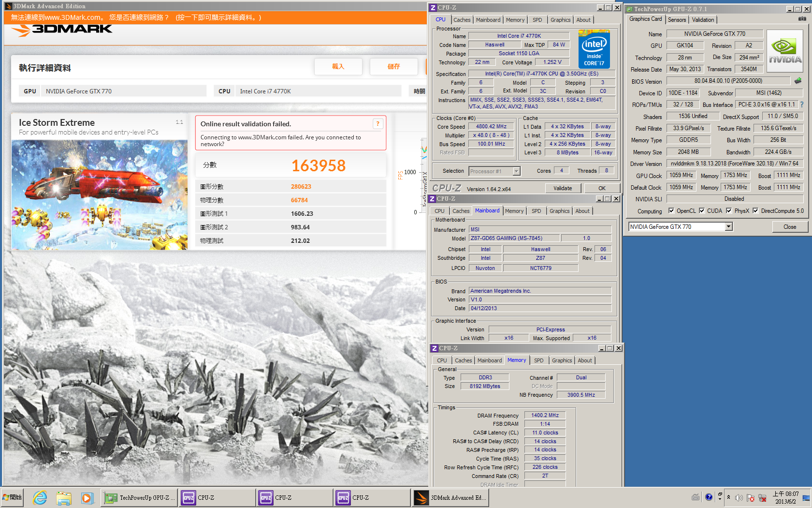
Task: Open About tab in CPU-Z window showing Processor
Action: [583, 20]
